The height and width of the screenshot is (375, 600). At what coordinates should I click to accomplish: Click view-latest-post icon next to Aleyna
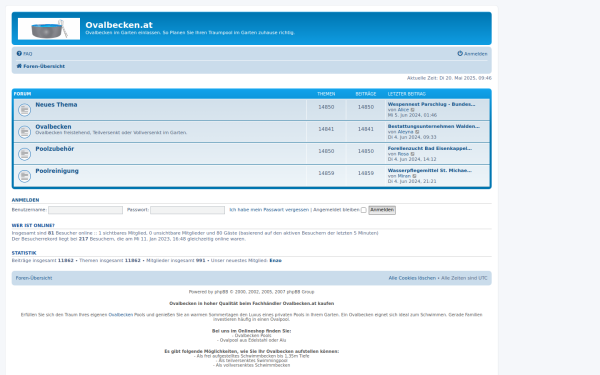click(x=417, y=132)
